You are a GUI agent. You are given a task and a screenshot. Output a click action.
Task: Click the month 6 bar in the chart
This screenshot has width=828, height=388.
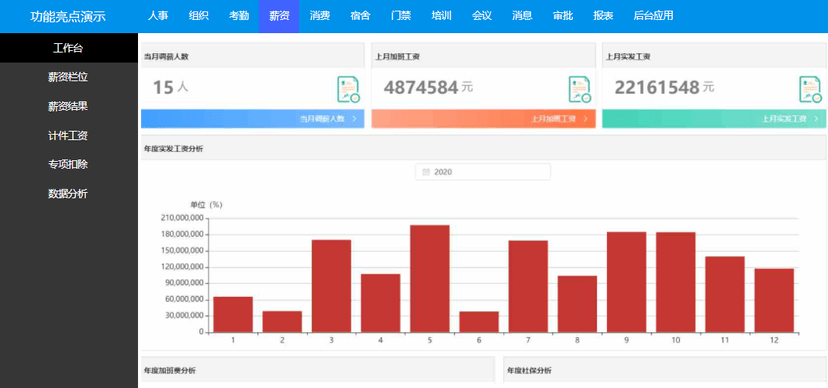479,322
